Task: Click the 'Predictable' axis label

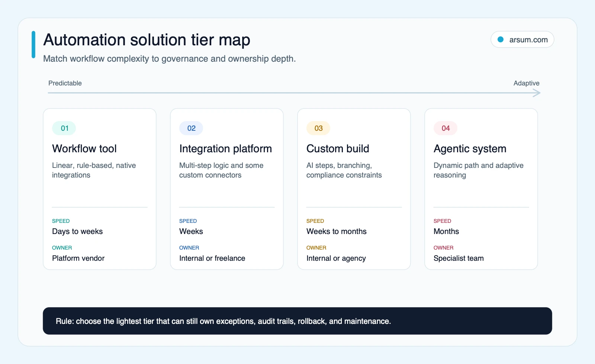Action: [65, 83]
